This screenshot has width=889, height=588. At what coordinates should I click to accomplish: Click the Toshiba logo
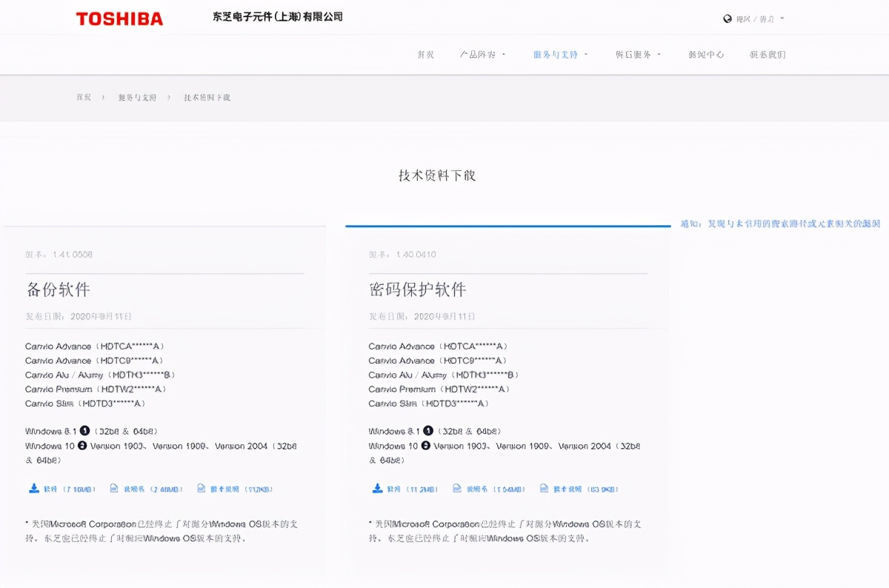119,19
